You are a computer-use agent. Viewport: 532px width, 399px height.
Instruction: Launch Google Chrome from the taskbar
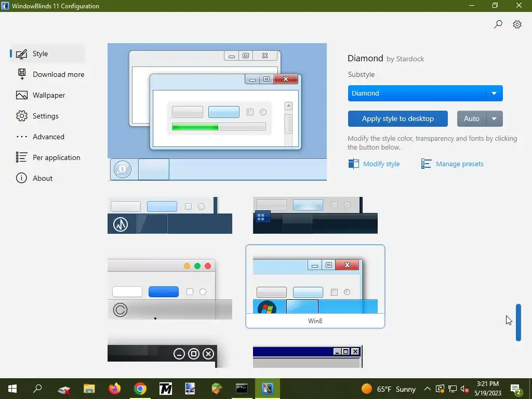point(140,389)
